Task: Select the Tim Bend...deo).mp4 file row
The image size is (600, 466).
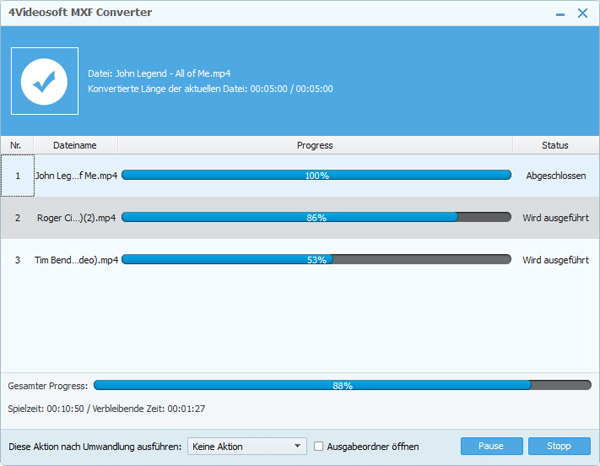Action: 76,259
